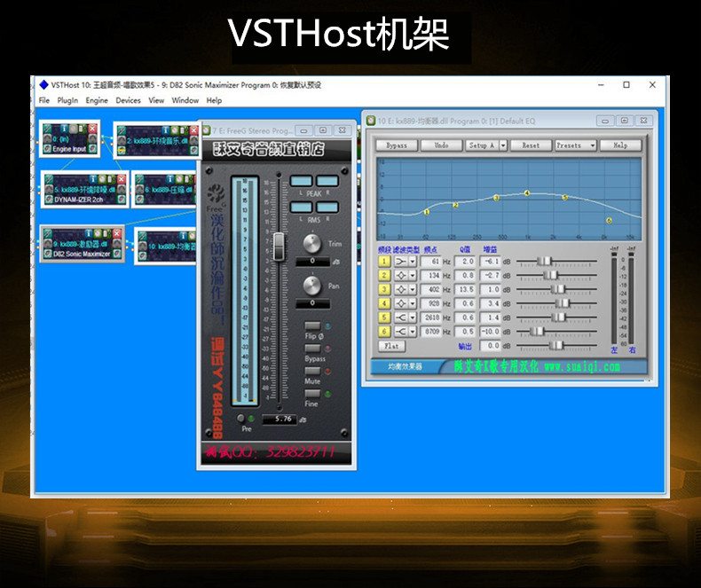This screenshot has height=588, width=701.
Task: Click info icon on D82 Sonic Maximizer node
Action: pos(89,233)
